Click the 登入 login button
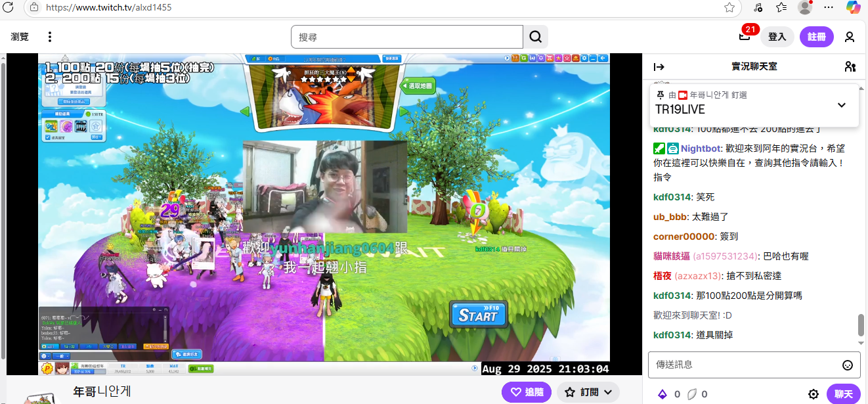This screenshot has width=868, height=404. (x=777, y=37)
